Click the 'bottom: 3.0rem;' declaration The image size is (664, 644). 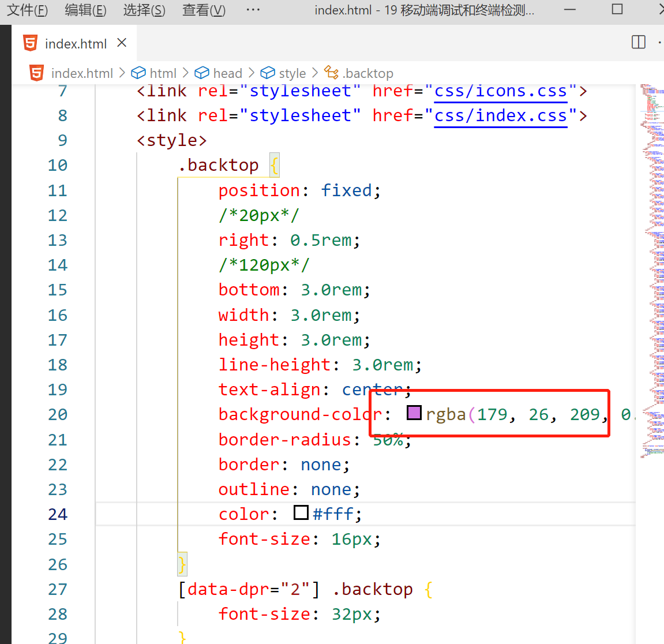point(294,290)
